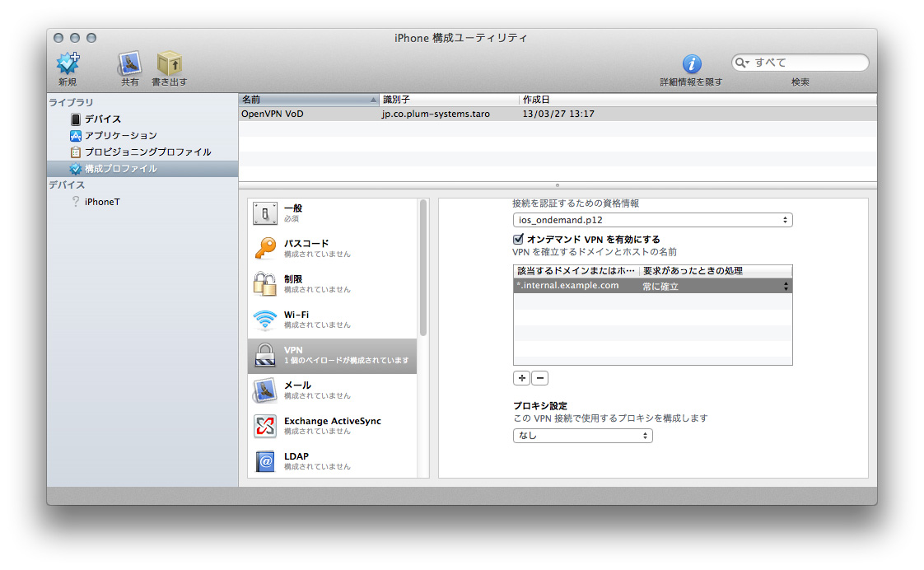Click the horizontal split-pane divider handle
The height and width of the screenshot is (570, 924).
click(x=558, y=185)
